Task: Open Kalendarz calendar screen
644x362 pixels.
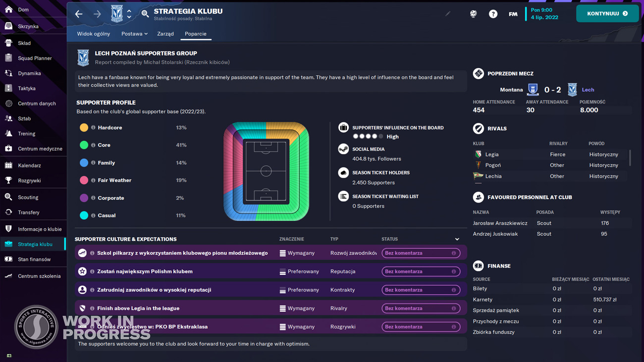Action: (x=29, y=165)
